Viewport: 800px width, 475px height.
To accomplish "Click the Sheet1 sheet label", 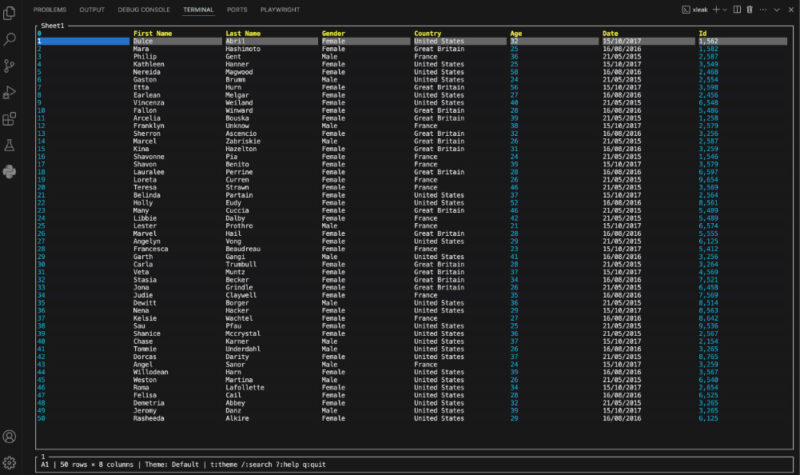I will point(53,26).
